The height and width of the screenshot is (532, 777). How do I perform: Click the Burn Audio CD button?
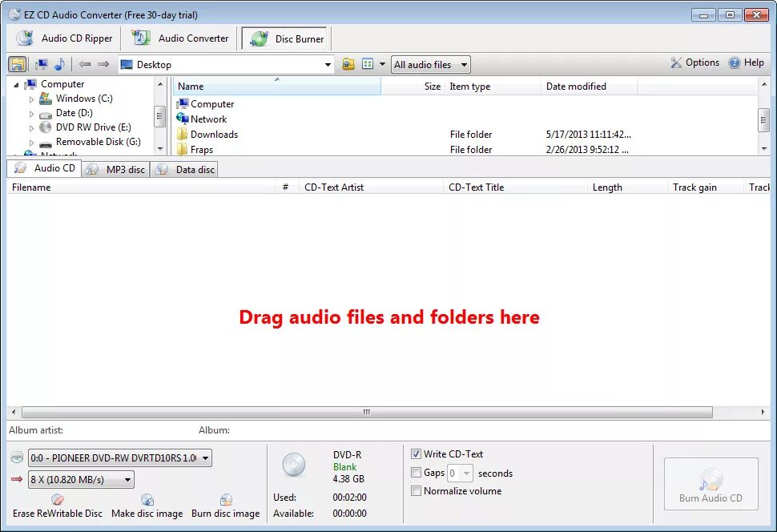pos(711,484)
